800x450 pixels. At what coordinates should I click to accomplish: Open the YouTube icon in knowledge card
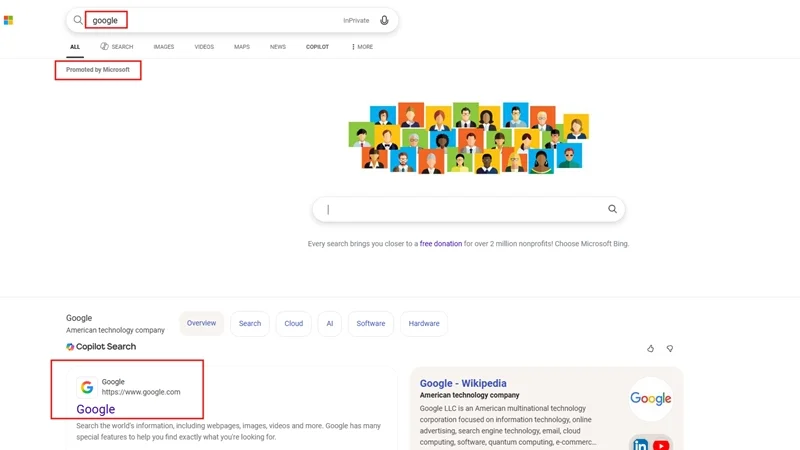[661, 445]
